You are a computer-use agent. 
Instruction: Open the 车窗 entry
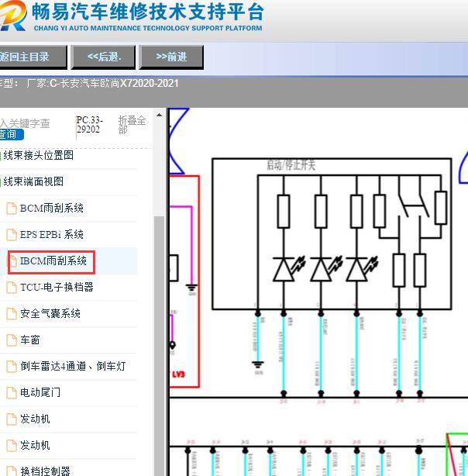(30, 340)
